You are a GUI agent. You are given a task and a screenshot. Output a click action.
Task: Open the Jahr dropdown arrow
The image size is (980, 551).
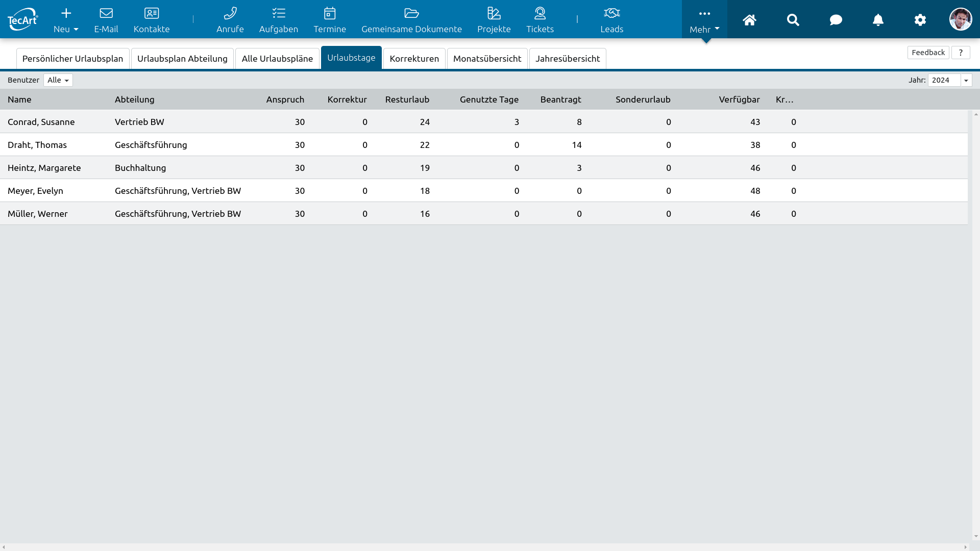[x=966, y=80]
